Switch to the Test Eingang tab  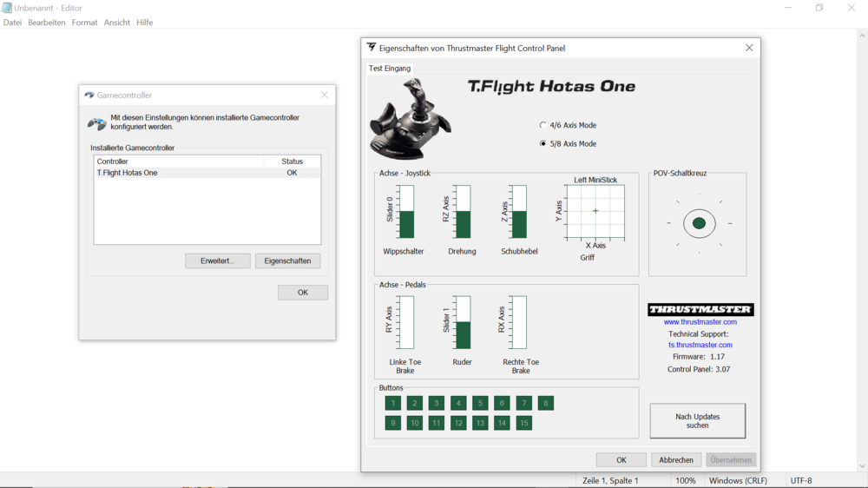[390, 68]
